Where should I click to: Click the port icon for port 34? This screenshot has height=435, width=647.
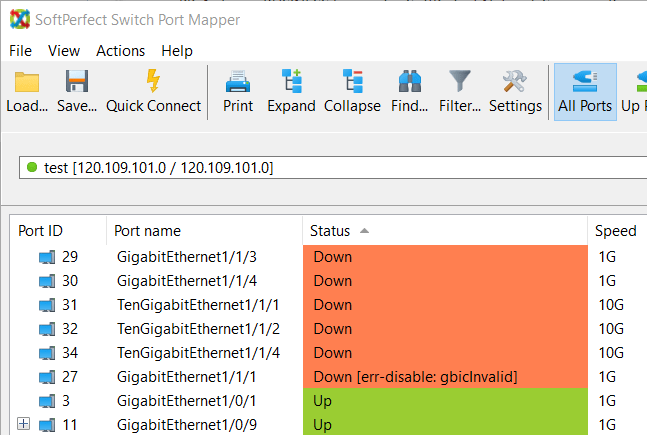pyautogui.click(x=47, y=353)
